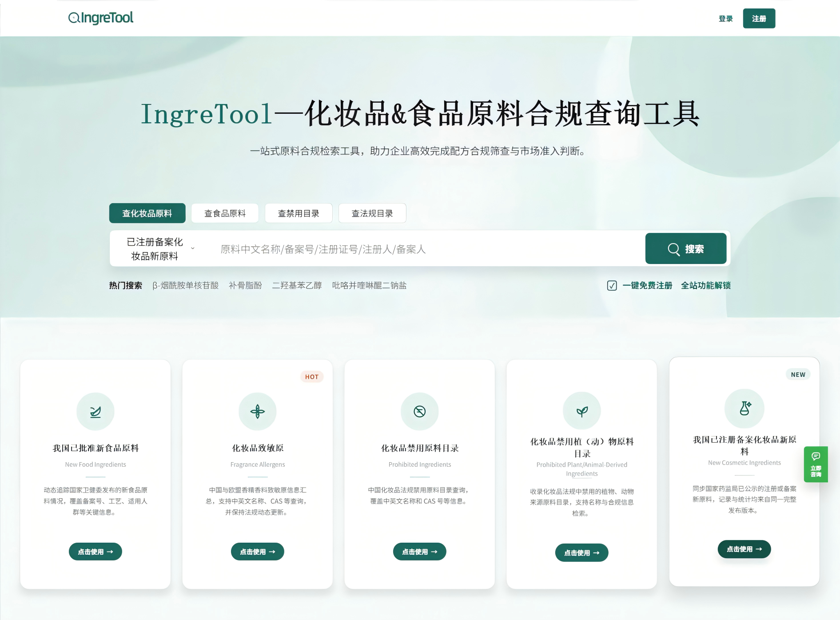Image resolution: width=840 pixels, height=620 pixels.
Task: Open the 查法规目录 tab
Action: click(x=373, y=213)
